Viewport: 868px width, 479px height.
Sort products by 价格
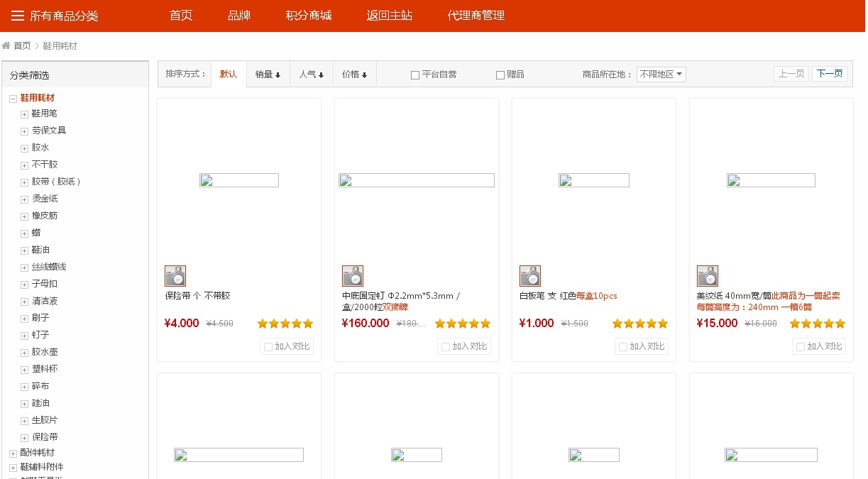tap(355, 75)
